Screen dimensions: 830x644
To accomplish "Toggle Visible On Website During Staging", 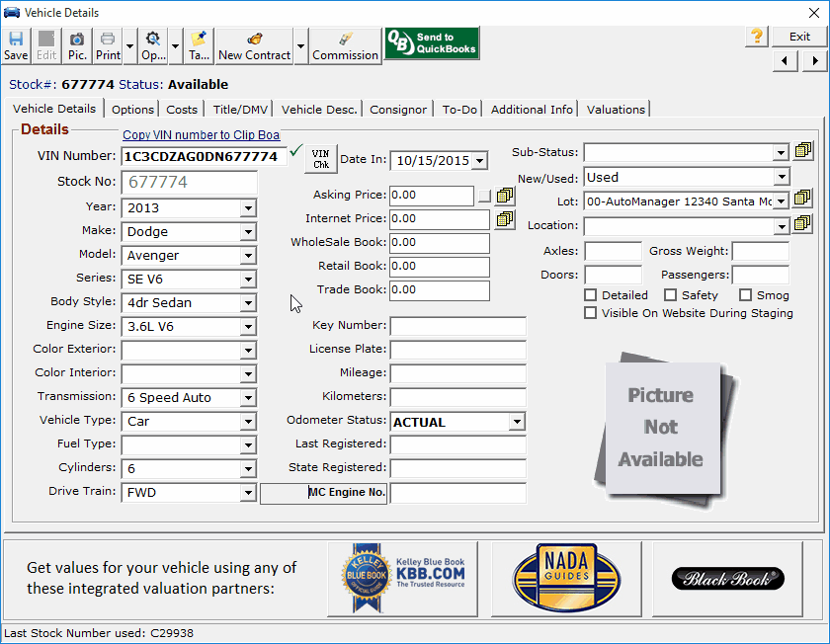I will [591, 313].
